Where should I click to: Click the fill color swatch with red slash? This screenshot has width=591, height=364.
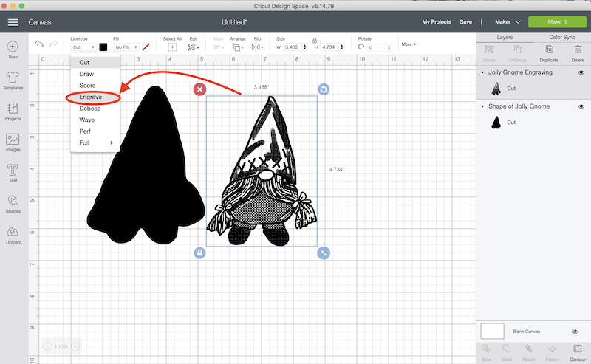146,47
